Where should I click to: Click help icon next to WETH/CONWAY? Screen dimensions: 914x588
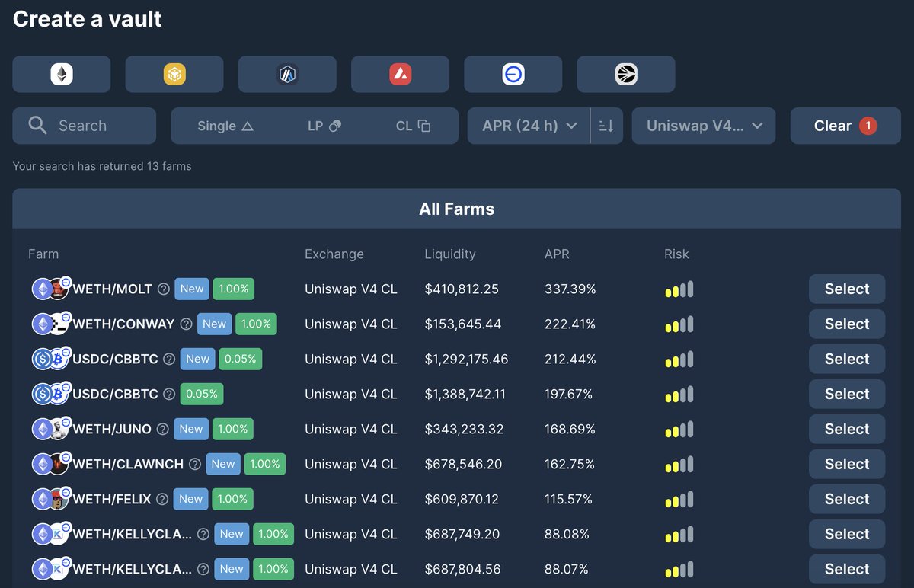coord(186,324)
